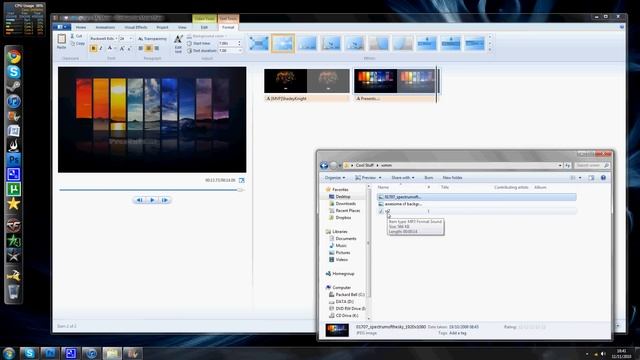Align the text to the right
Screen dimensions: 640x360
click(x=156, y=49)
